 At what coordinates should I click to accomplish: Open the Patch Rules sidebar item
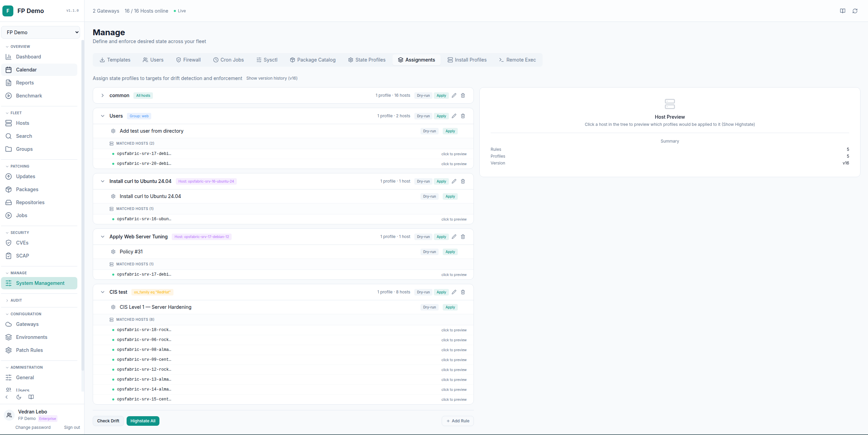[29, 350]
